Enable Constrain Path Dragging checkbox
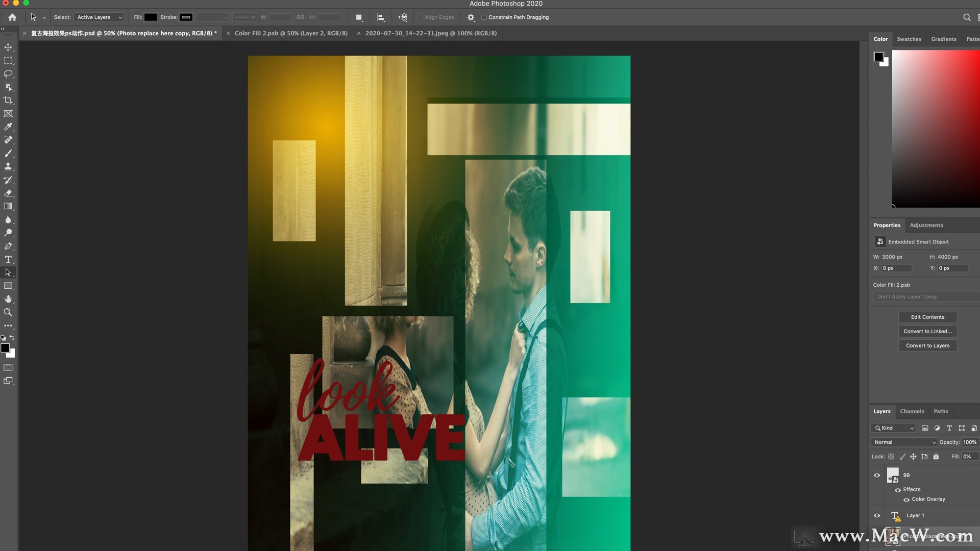 click(x=484, y=17)
